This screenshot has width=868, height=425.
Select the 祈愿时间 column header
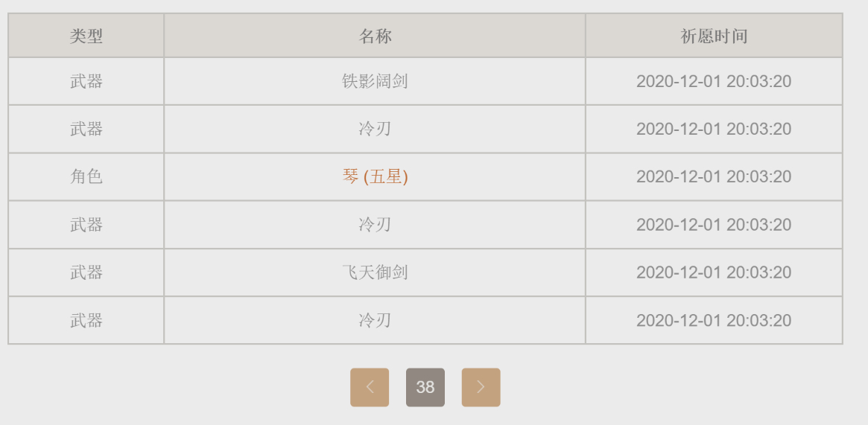[714, 36]
